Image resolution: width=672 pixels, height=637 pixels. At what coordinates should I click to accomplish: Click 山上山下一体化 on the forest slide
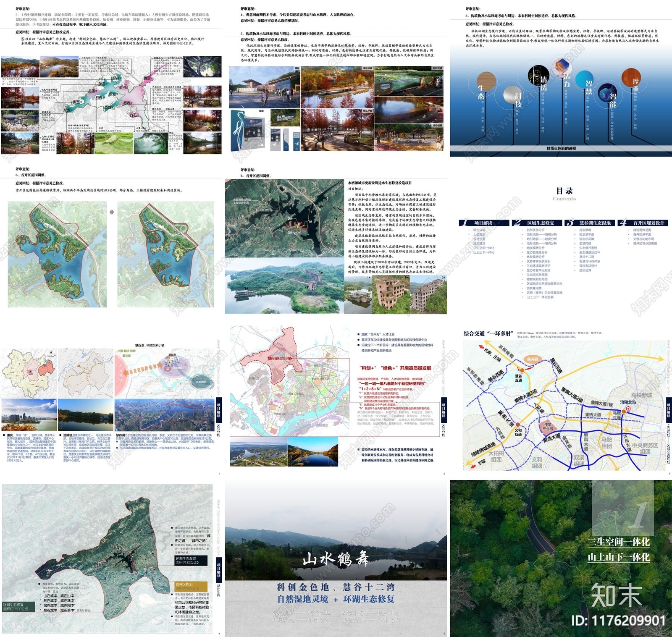point(618,558)
